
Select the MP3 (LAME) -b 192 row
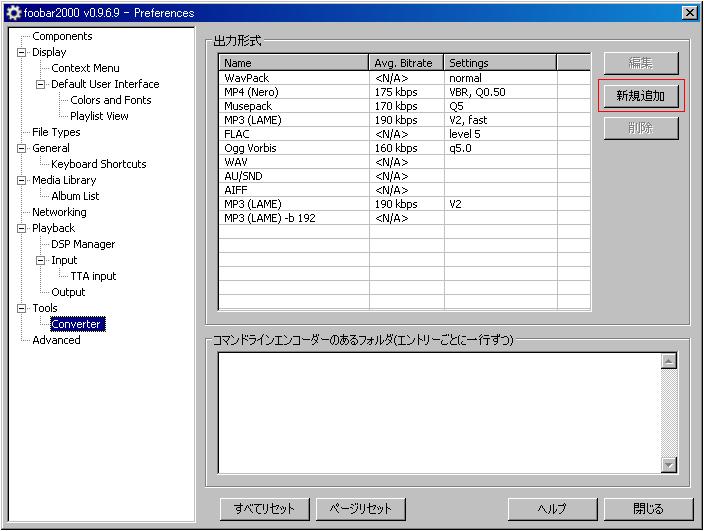pos(405,218)
